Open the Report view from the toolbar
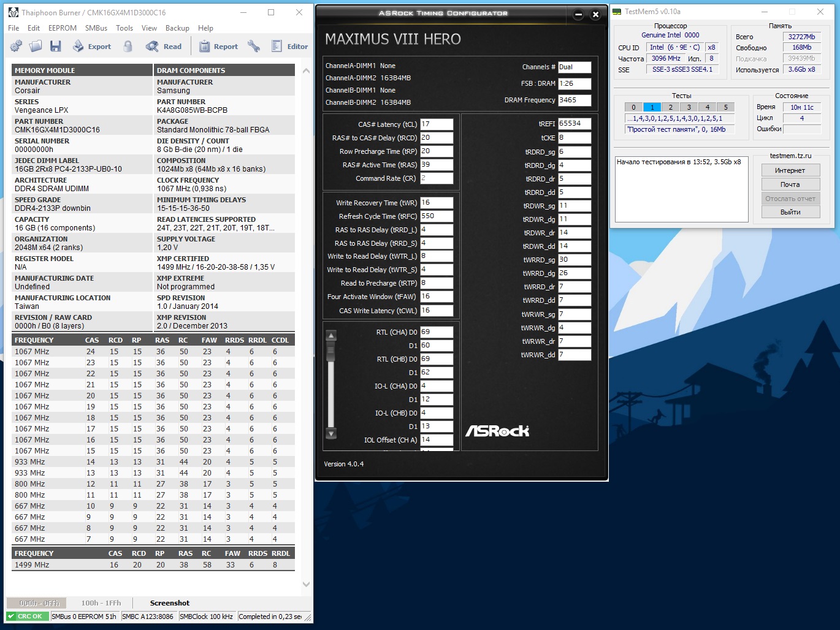 pyautogui.click(x=218, y=46)
